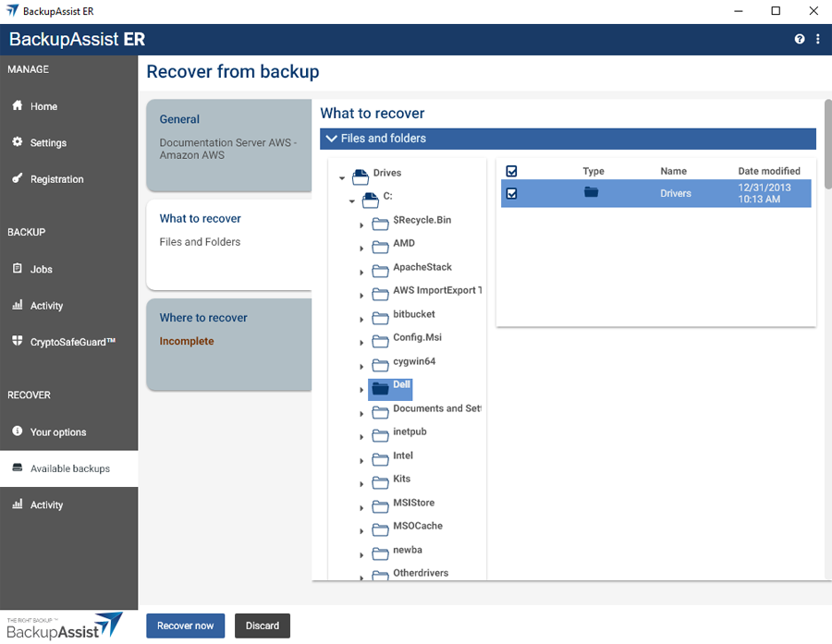Select the MSOCache folder
Image resolution: width=832 pixels, height=644 pixels.
[x=418, y=526]
